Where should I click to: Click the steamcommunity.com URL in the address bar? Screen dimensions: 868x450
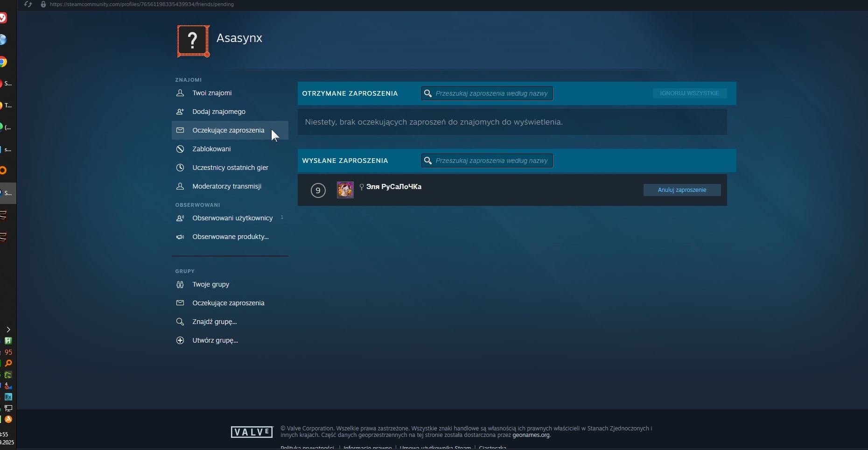coord(142,4)
